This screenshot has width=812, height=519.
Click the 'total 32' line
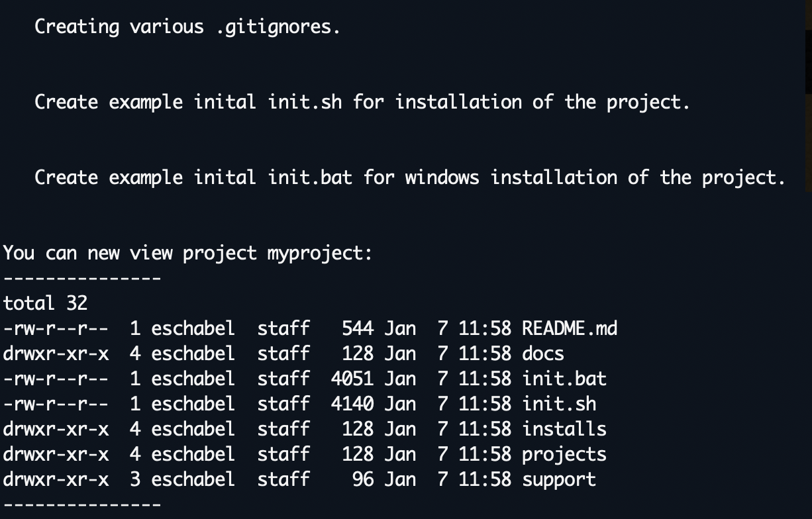(45, 303)
